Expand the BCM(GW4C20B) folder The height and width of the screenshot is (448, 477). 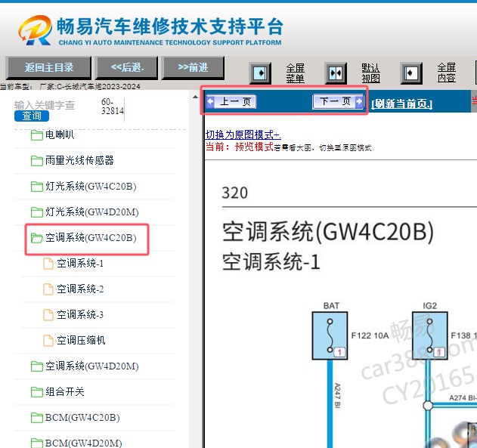(x=75, y=418)
